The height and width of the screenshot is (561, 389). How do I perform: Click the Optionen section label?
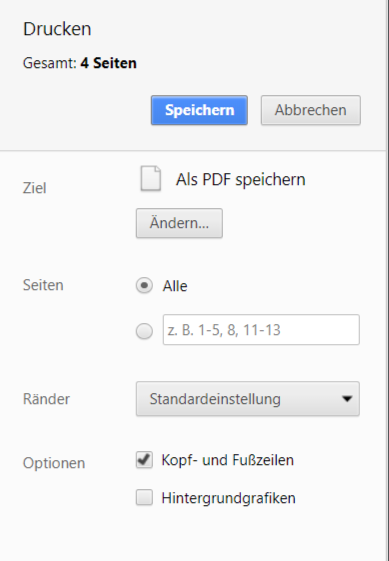pos(54,463)
